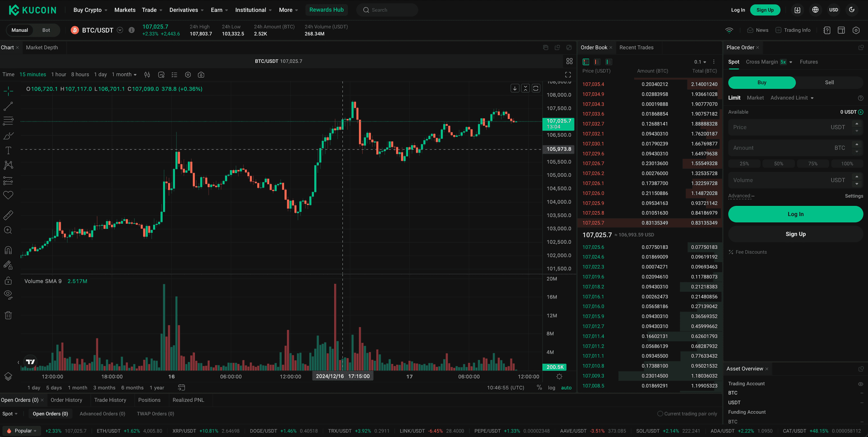
Task: Click the Price input field
Action: coord(780,127)
